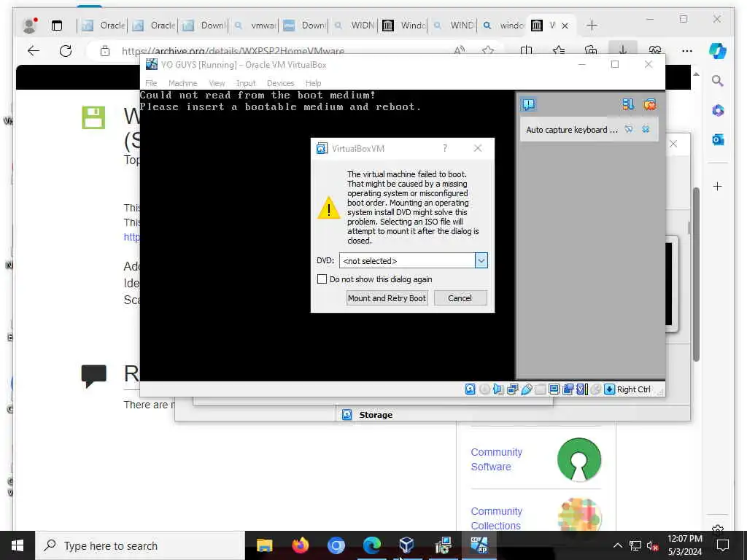Open Windows notification center on taskbar
Screen dimensions: 747x560
pos(723,545)
